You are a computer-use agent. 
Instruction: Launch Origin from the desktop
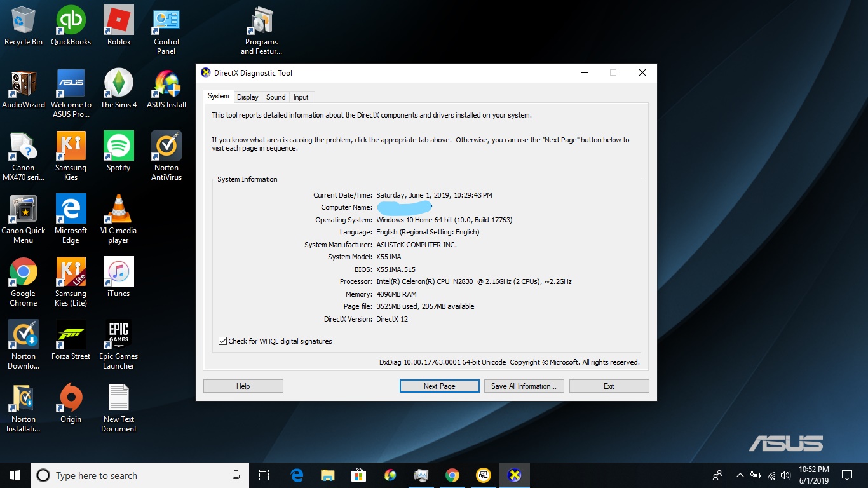point(71,404)
